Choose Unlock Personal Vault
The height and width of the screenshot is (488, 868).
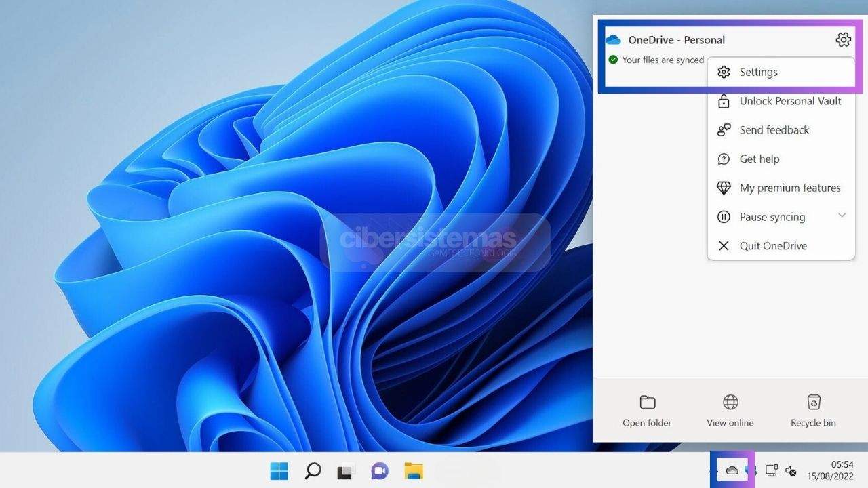(x=781, y=101)
